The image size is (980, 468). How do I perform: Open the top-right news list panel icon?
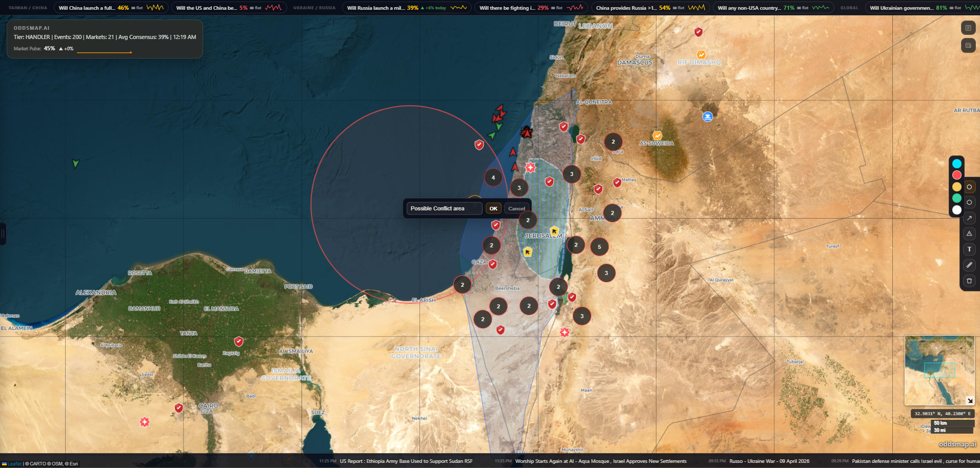(x=968, y=28)
